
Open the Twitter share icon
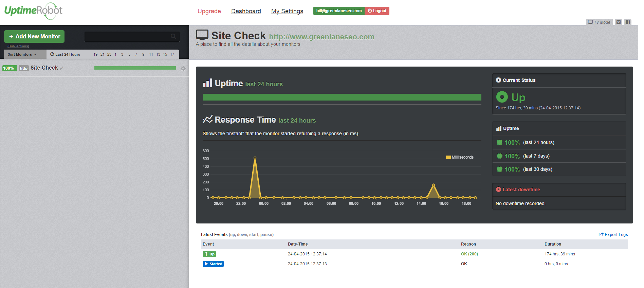[x=619, y=22]
